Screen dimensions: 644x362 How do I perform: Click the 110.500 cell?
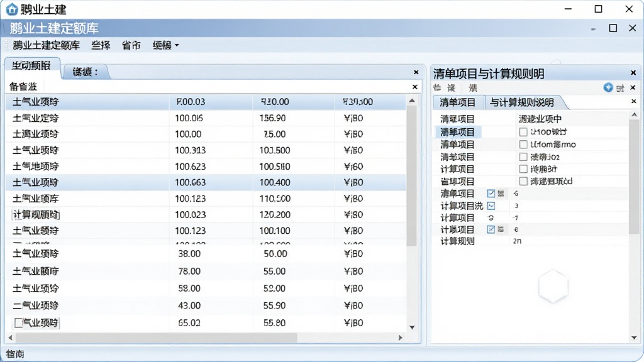point(275,199)
